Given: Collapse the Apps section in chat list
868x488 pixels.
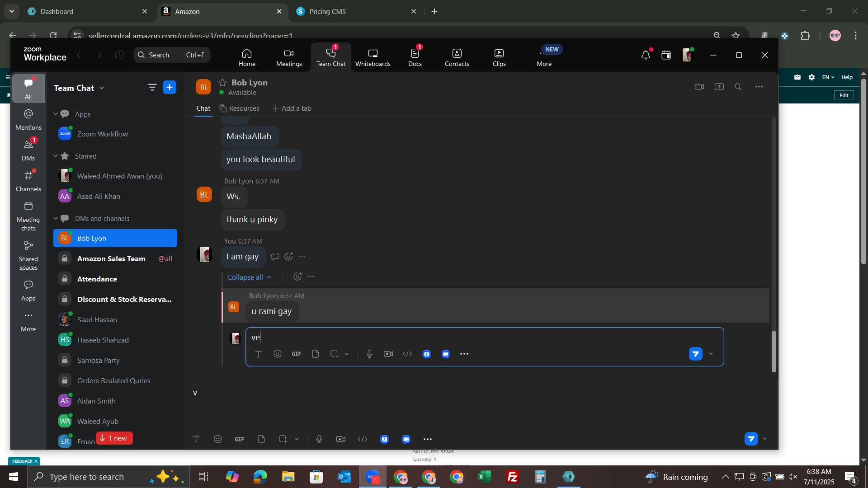Looking at the screenshot, I should pos(56,114).
